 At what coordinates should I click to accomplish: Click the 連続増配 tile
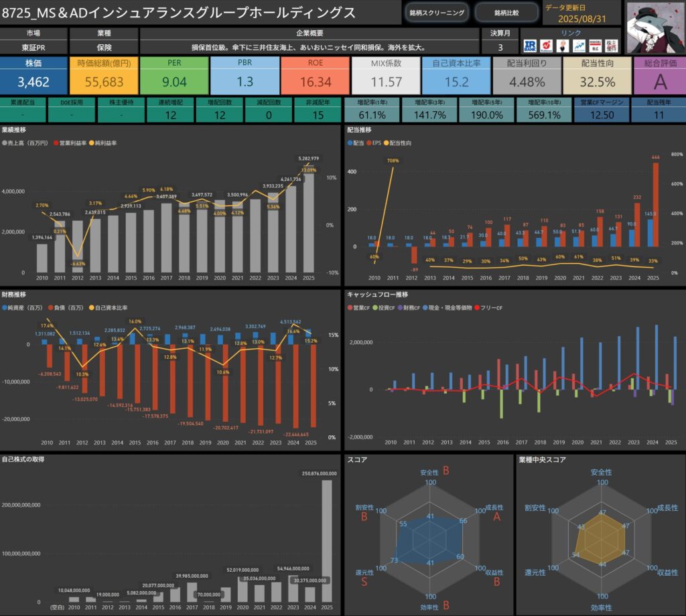tap(171, 110)
